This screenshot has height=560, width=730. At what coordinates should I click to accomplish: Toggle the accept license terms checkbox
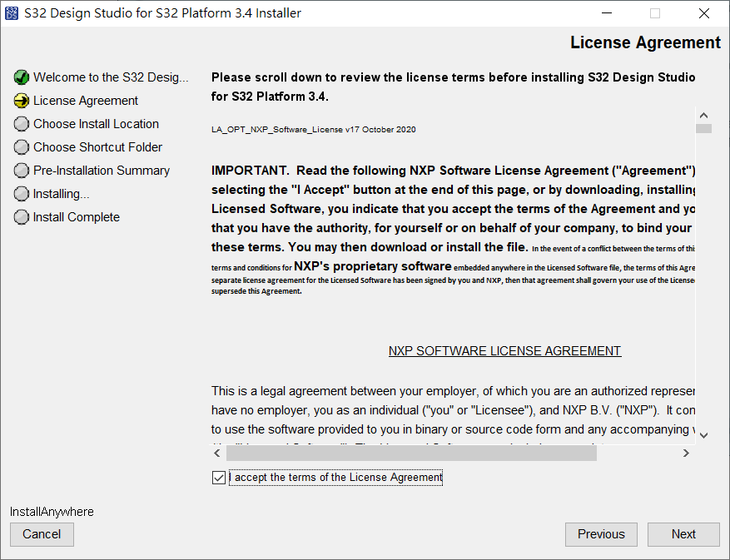click(219, 478)
